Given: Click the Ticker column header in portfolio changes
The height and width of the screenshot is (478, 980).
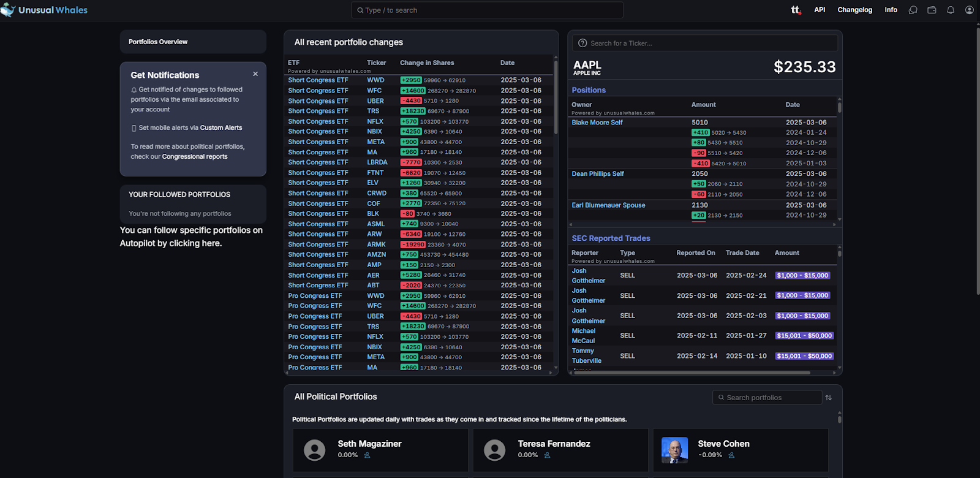Looking at the screenshot, I should pos(377,63).
